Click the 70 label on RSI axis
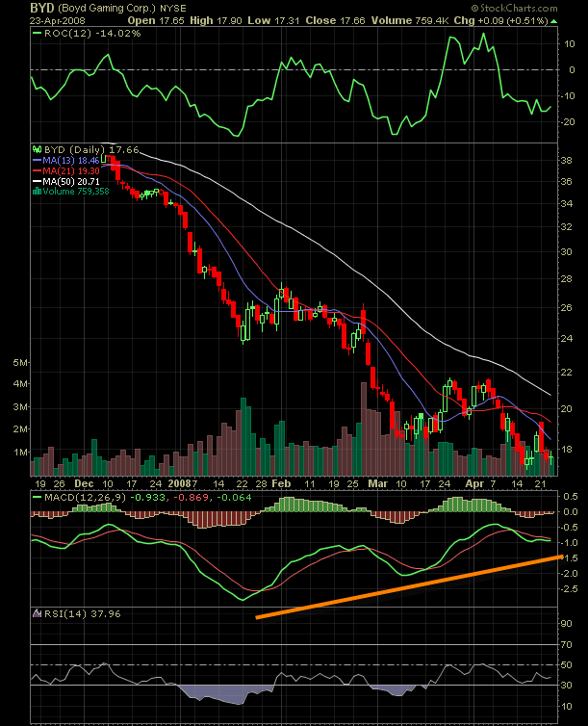 pos(567,645)
